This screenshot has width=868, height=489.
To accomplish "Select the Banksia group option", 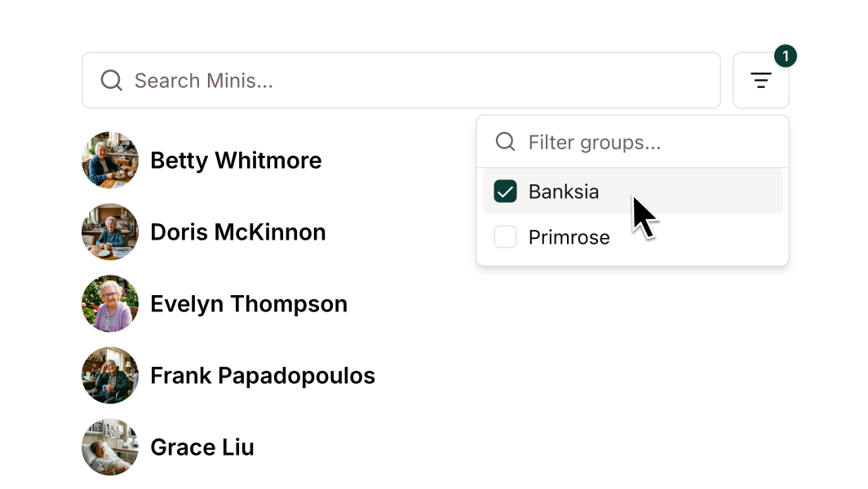I will tap(564, 192).
